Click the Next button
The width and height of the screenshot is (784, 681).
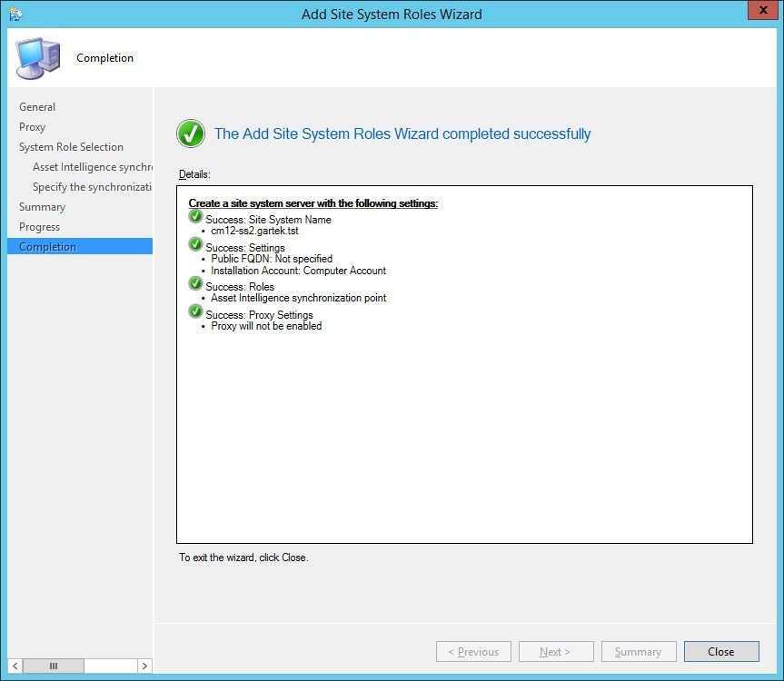click(x=556, y=652)
